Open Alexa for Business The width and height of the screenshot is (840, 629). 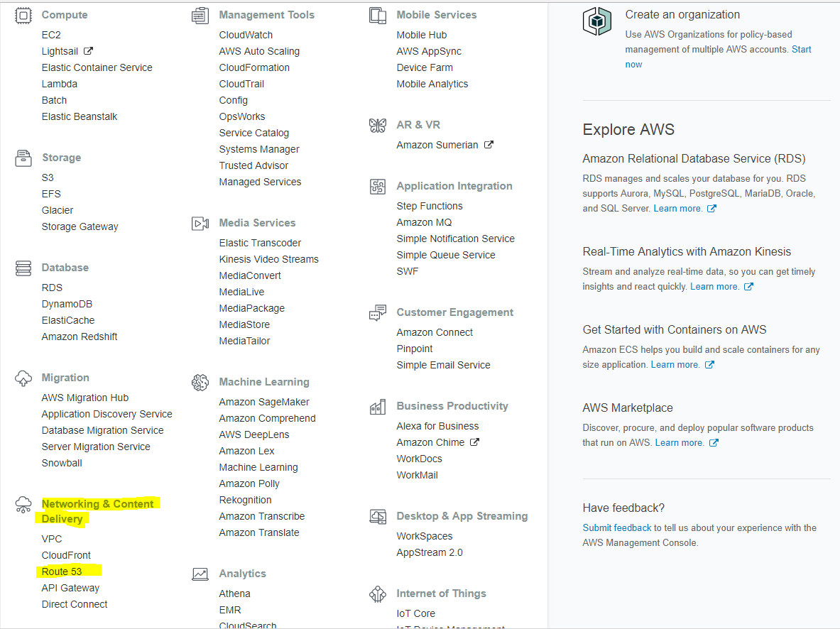coord(437,427)
